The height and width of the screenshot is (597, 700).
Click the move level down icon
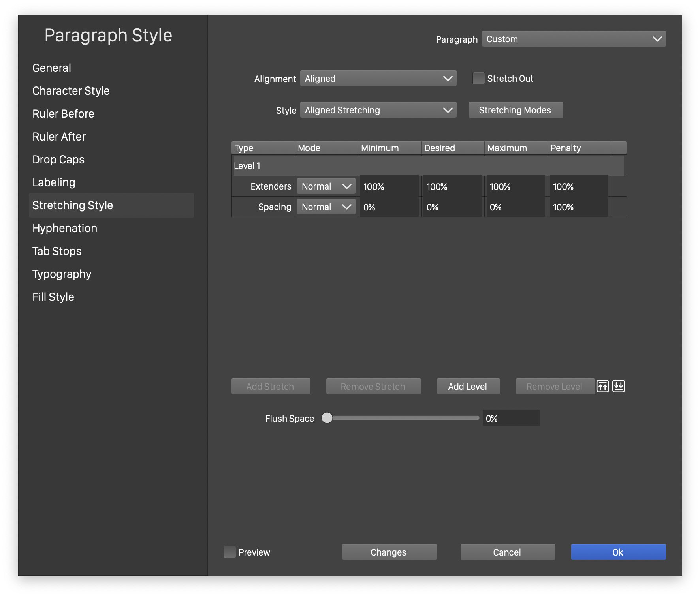[618, 386]
